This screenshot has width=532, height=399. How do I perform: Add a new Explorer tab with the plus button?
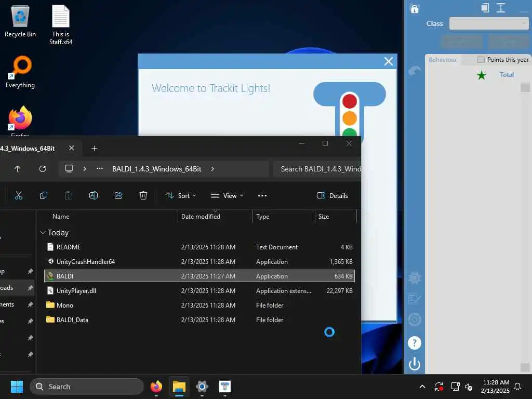(x=95, y=148)
